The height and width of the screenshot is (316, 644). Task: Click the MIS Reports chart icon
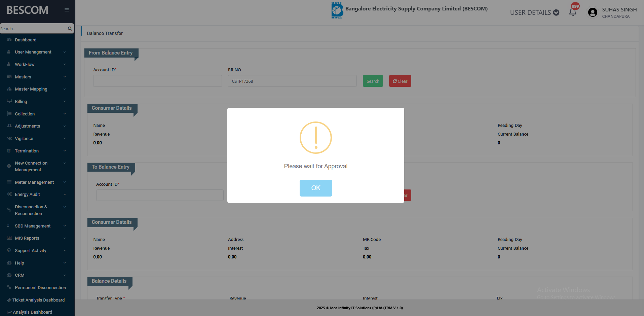coord(9,238)
